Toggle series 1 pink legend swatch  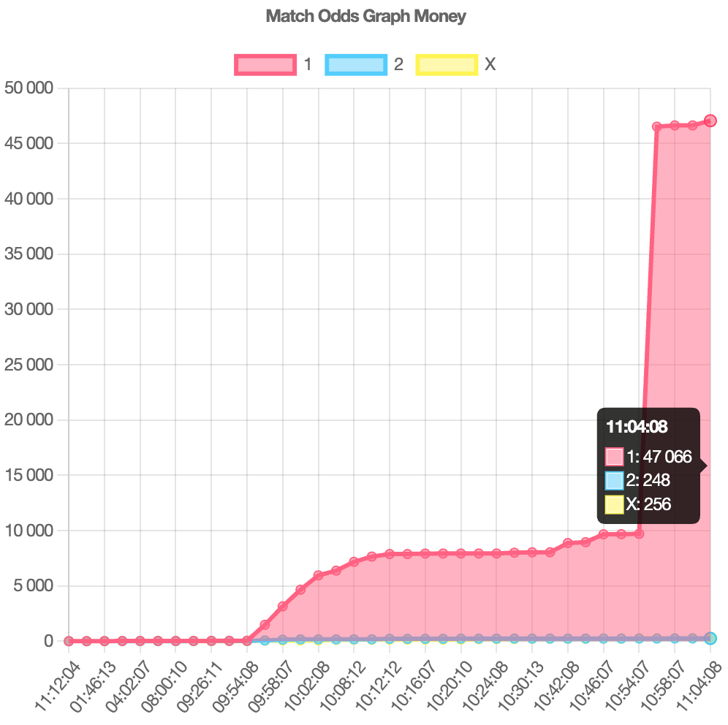click(265, 65)
